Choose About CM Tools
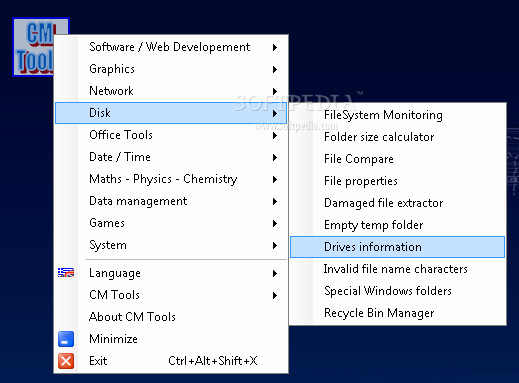 tap(171, 317)
